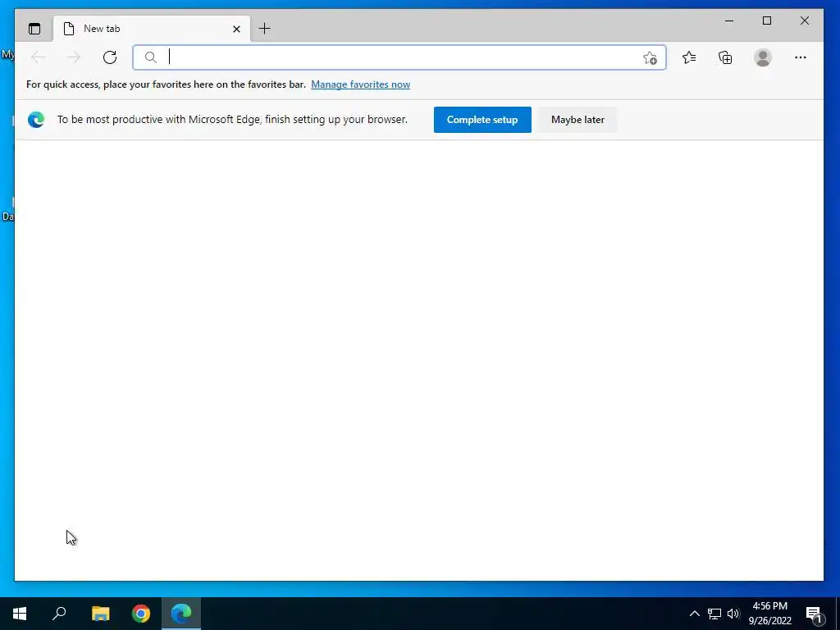
Task: Open the notification center icon
Action: click(815, 614)
